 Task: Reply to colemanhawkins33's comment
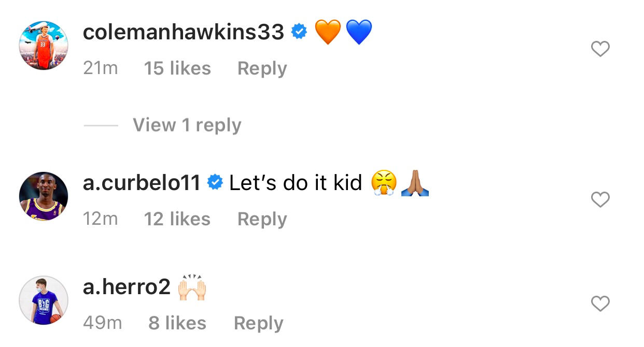tap(262, 69)
